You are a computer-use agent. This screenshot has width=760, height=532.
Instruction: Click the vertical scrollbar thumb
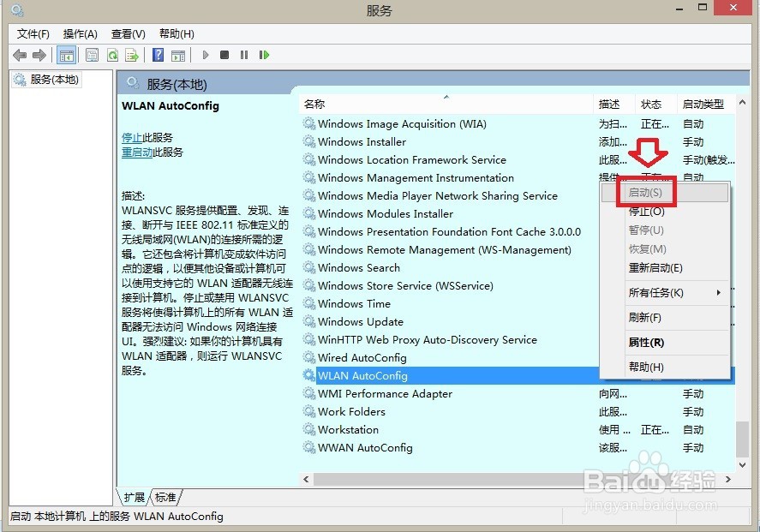742,439
